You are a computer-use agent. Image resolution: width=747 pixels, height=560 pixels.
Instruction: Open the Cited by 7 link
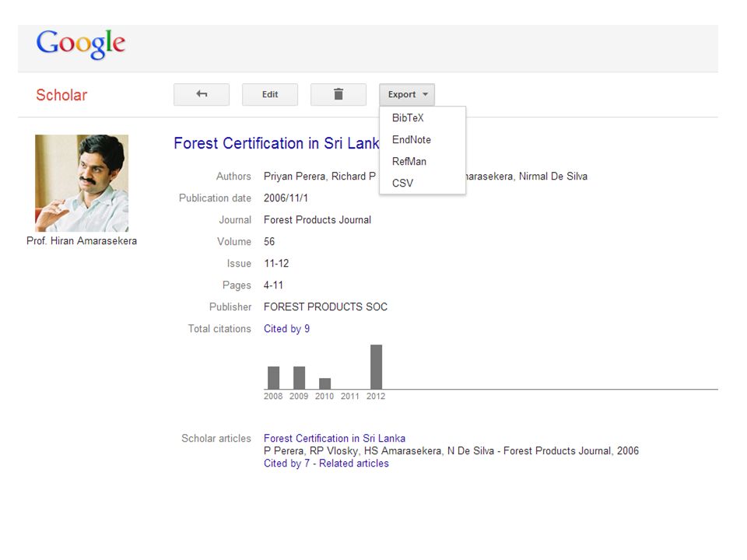click(x=287, y=464)
